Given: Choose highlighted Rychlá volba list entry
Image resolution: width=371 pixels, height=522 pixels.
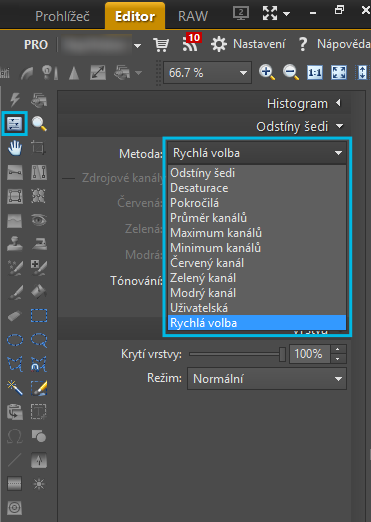Looking at the screenshot, I should click(x=257, y=323).
